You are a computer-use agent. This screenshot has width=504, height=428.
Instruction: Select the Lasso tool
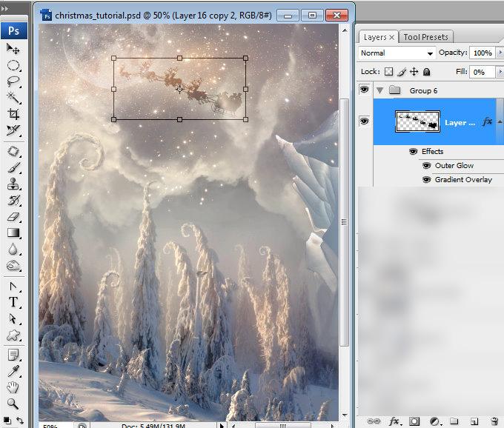13,81
